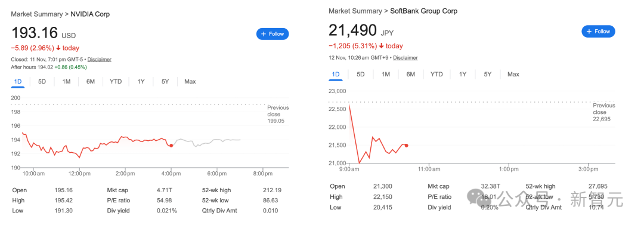
Task: Select 1M tab on SoftBank chart
Action: (386, 75)
